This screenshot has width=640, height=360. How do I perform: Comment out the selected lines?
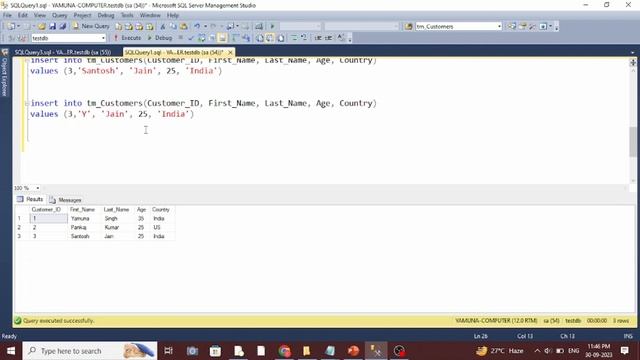click(x=294, y=38)
